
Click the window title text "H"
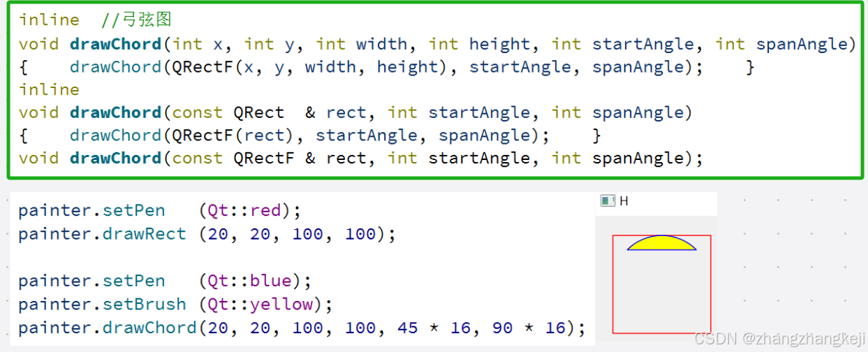tap(624, 201)
